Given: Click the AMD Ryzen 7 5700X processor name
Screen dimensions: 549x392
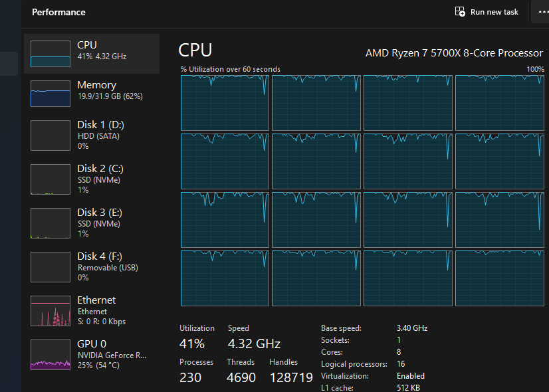Looking at the screenshot, I should pyautogui.click(x=454, y=53).
